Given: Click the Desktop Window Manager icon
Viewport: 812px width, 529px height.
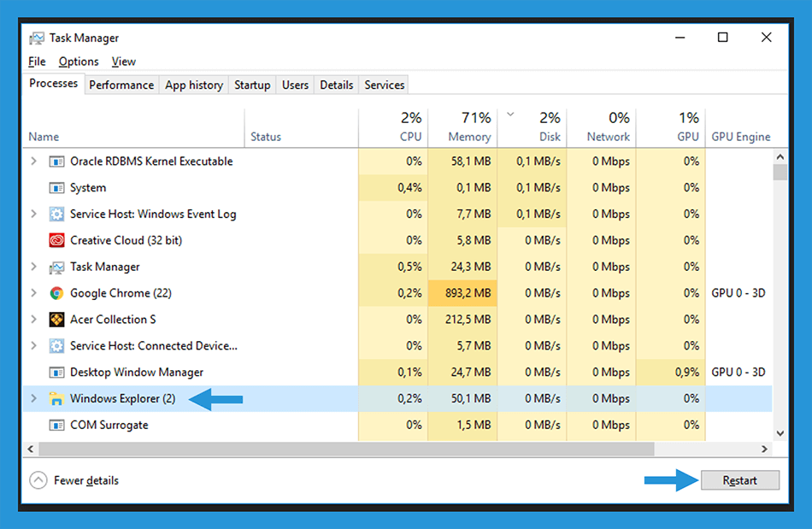Looking at the screenshot, I should click(56, 373).
